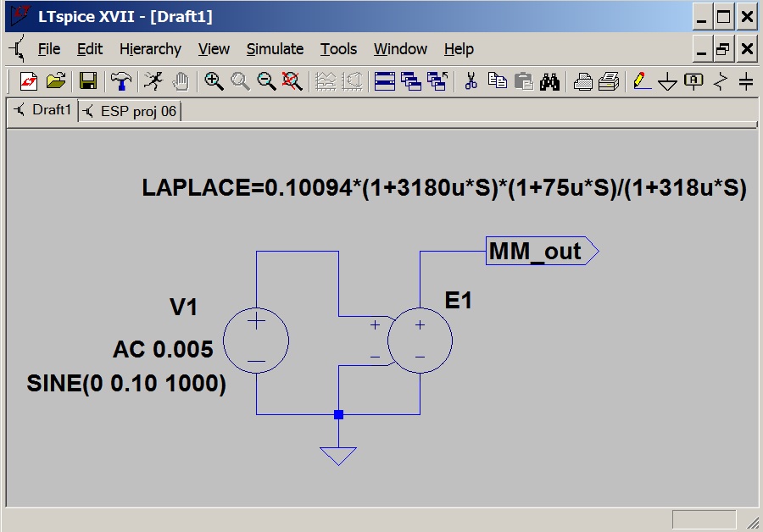
Task: Click the Autorange plot icon
Action: 326,81
